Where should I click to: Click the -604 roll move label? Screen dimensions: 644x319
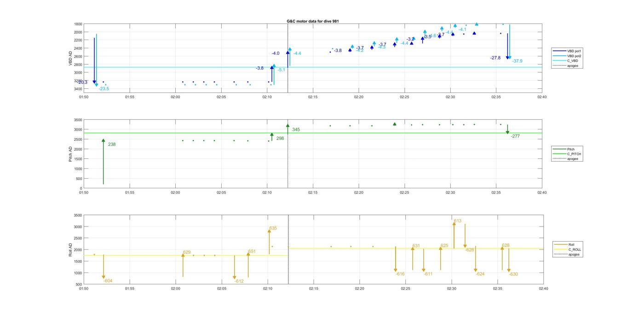tap(108, 281)
